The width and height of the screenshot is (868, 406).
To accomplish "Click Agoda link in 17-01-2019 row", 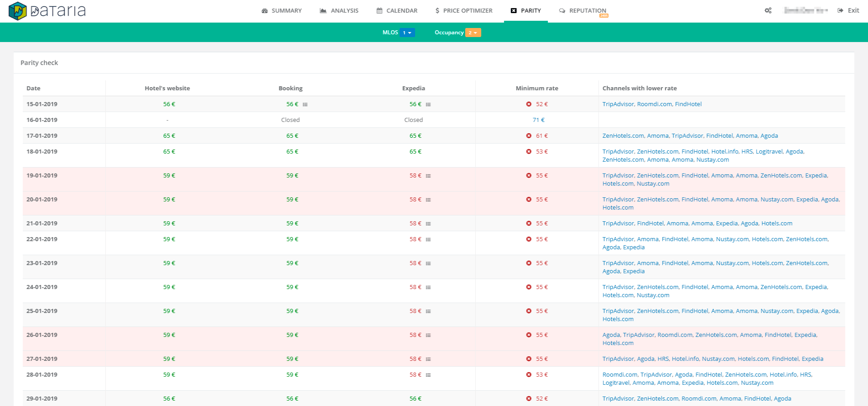I will pos(769,135).
